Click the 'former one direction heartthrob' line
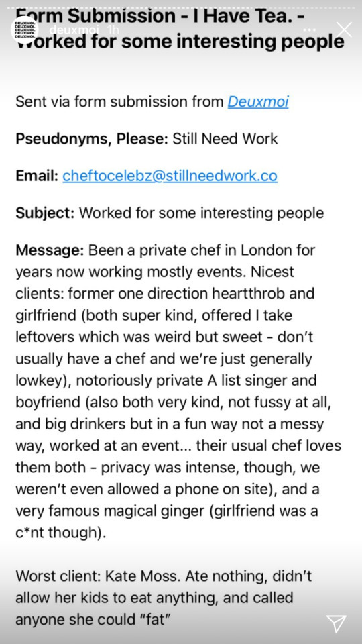 point(165,294)
